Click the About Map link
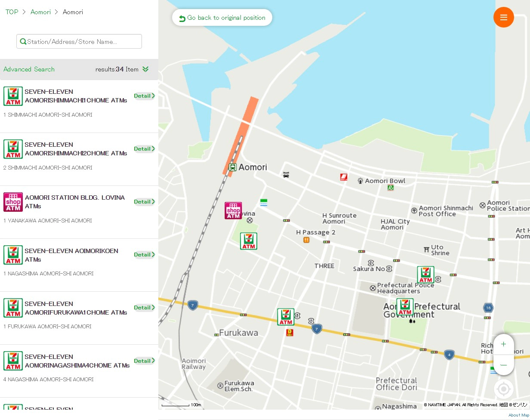The image size is (530, 420). pyautogui.click(x=519, y=415)
